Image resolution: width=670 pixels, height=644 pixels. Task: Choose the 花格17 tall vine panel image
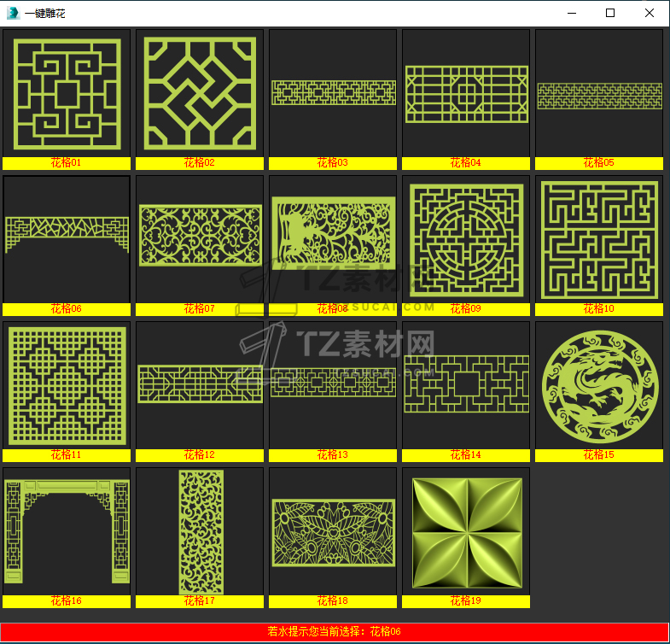pyautogui.click(x=200, y=531)
